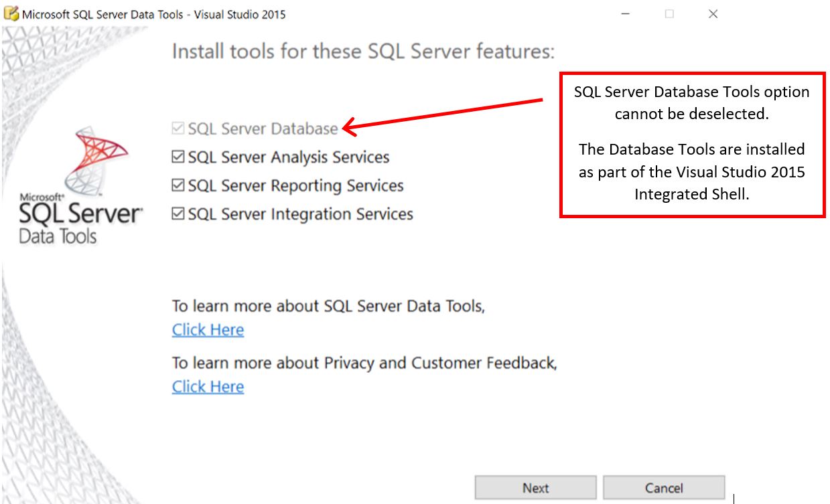Open the SQL Server Data Tools Click Here link
Image resolution: width=830 pixels, height=504 pixels.
(x=208, y=330)
